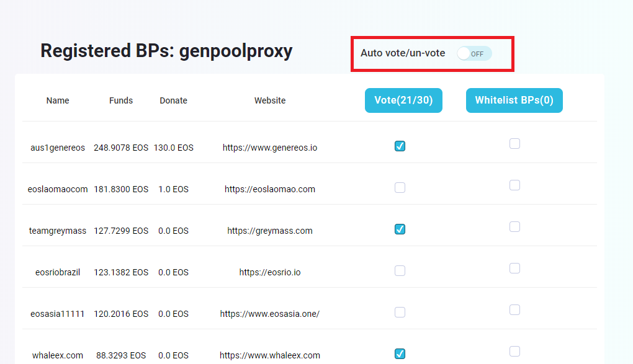Click the Vote(21/30) button
633x364 pixels.
[403, 100]
